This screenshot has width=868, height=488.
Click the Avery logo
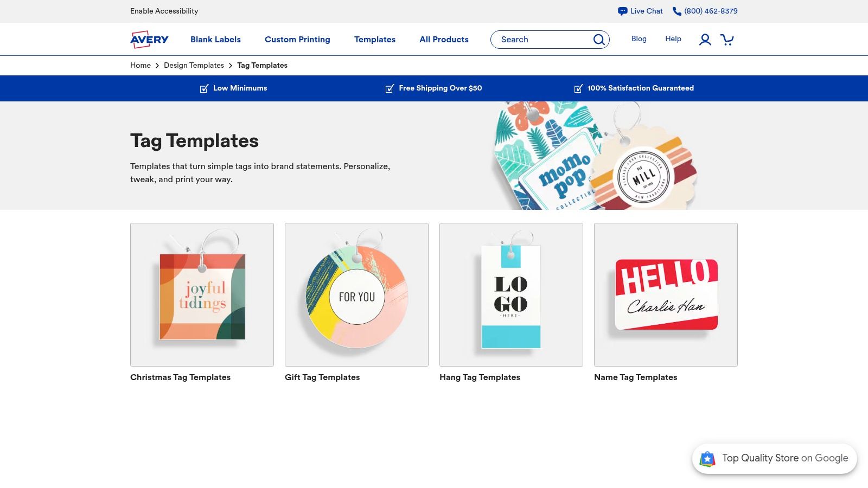pyautogui.click(x=149, y=39)
